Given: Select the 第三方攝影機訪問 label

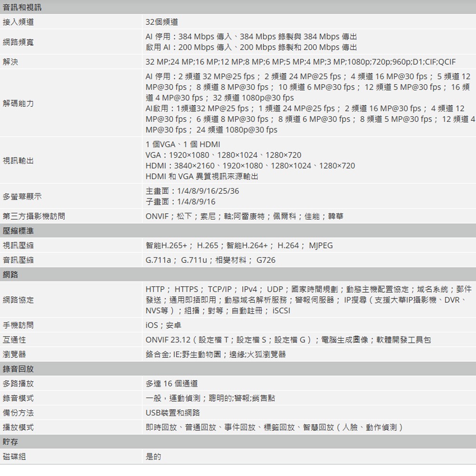Looking at the screenshot, I should pos(34,216).
